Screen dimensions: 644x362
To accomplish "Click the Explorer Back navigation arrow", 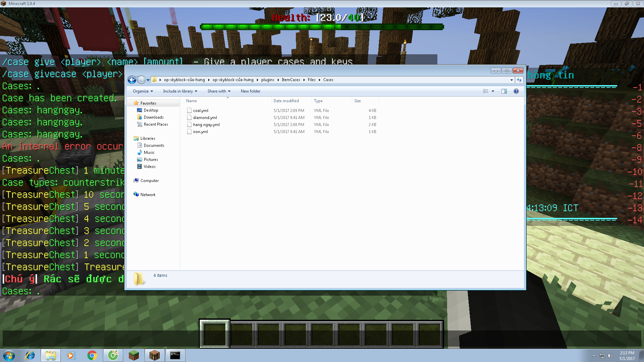I will point(132,80).
